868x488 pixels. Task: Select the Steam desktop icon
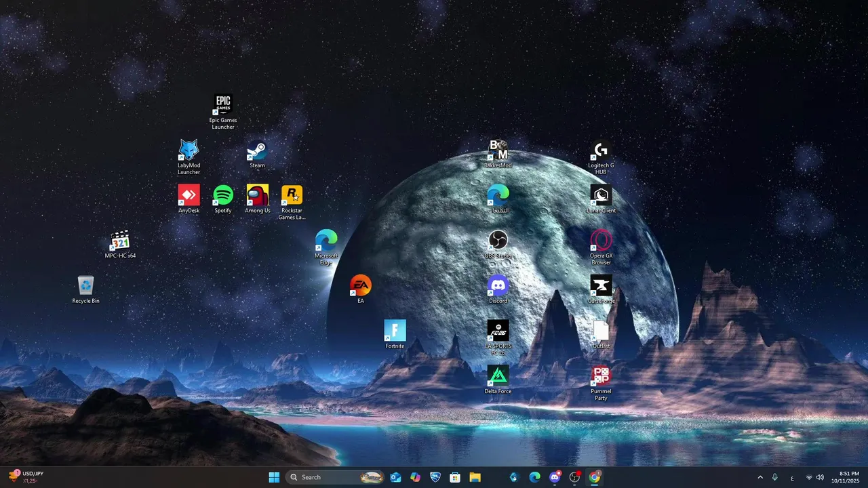point(257,154)
